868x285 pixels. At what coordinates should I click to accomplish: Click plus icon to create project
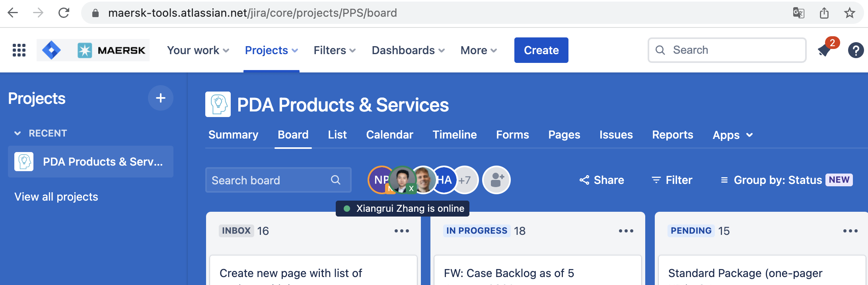[161, 98]
